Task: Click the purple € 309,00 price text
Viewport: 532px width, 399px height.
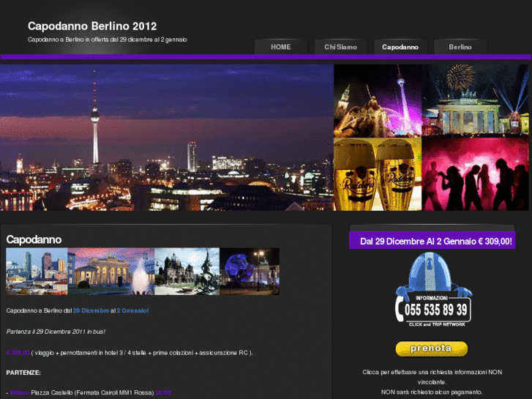Action: tap(18, 352)
